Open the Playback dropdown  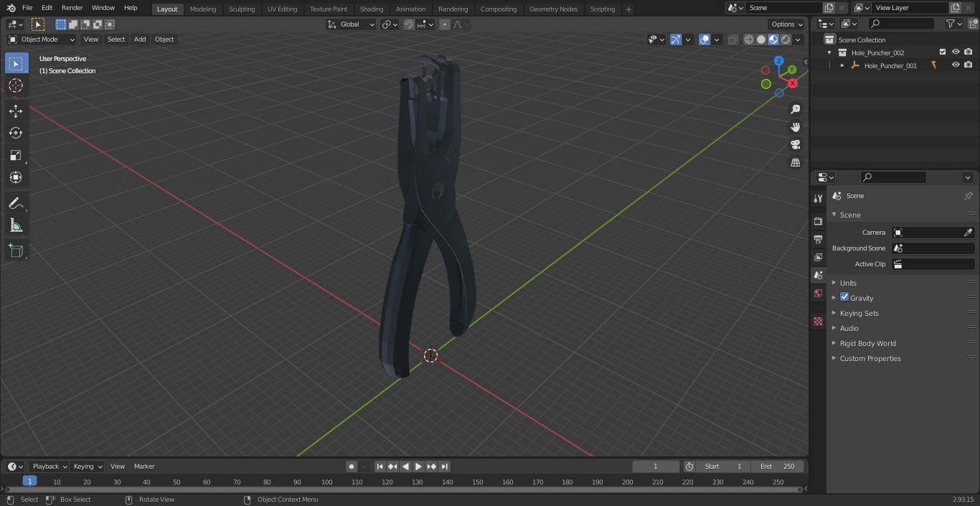tap(50, 467)
